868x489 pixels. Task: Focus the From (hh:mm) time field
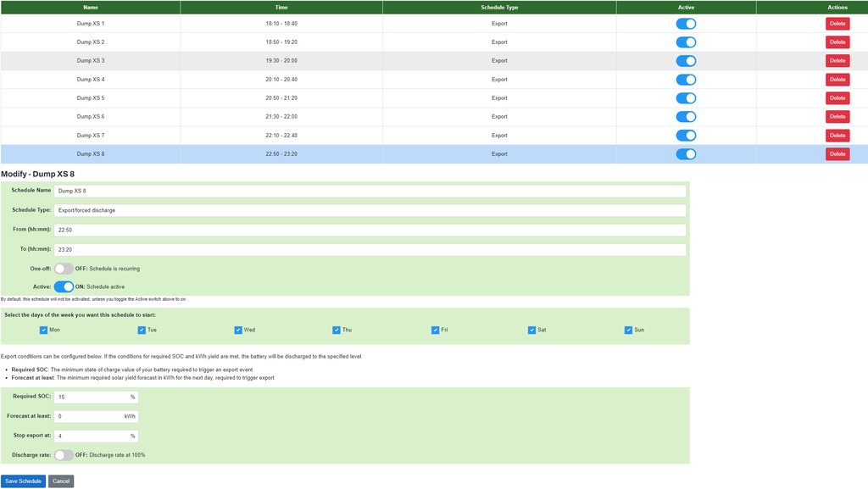click(x=370, y=231)
